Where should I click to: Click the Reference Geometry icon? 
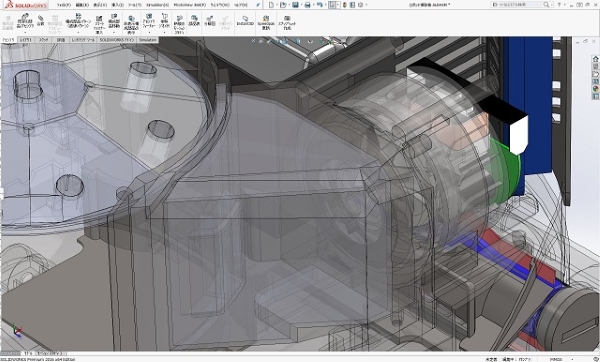tap(164, 17)
